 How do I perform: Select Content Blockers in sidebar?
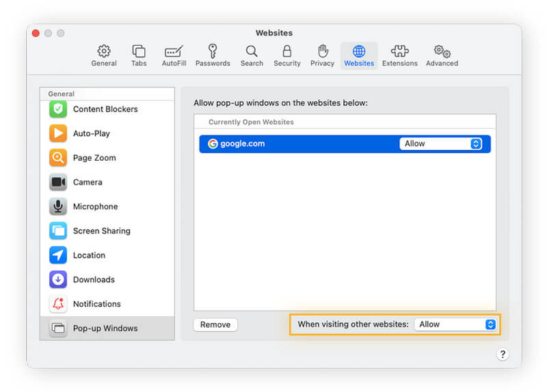pos(105,109)
